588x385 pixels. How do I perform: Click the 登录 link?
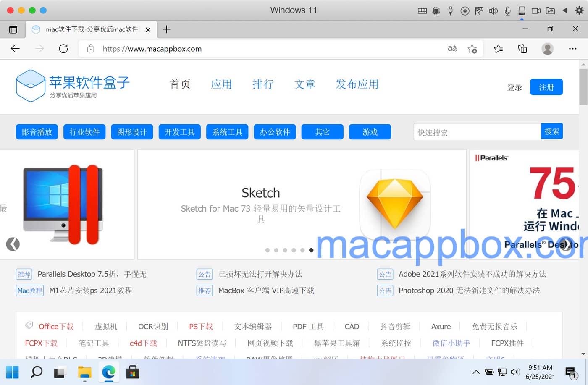(514, 87)
